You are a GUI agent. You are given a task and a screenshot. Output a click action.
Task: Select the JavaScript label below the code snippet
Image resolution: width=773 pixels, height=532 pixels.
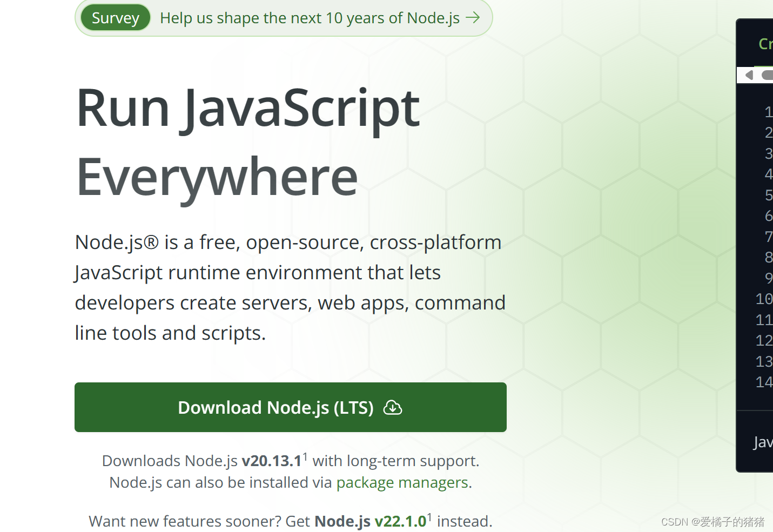click(x=763, y=442)
